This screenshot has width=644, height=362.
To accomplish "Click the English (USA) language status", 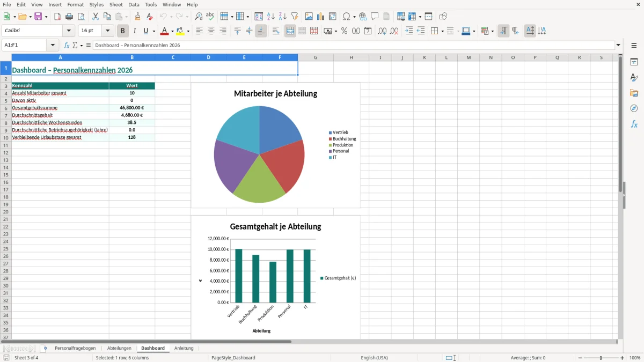I will [374, 358].
